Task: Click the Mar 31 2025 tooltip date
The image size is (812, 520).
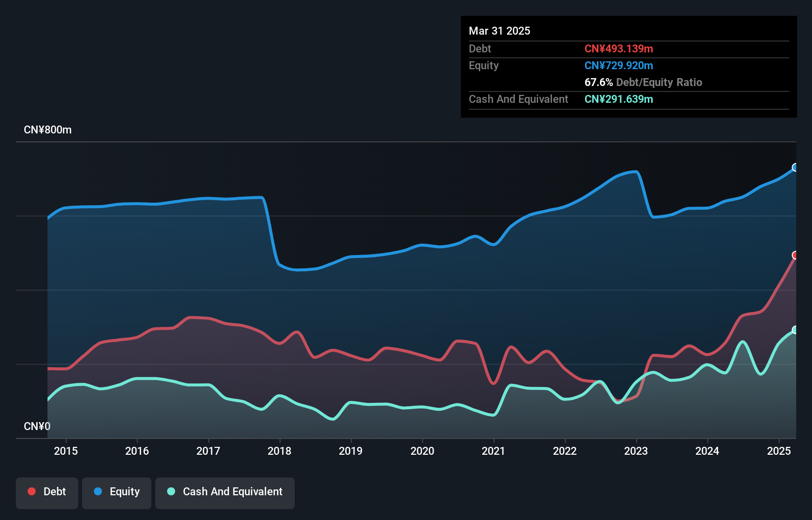Action: [x=499, y=31]
